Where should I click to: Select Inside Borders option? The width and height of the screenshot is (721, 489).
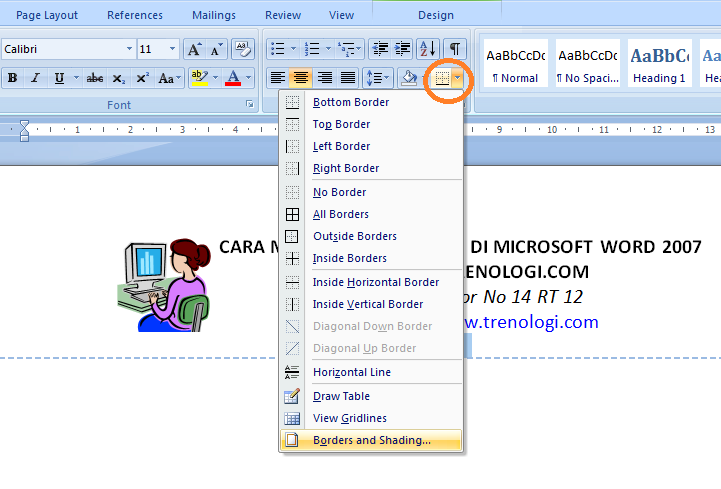[371, 259]
